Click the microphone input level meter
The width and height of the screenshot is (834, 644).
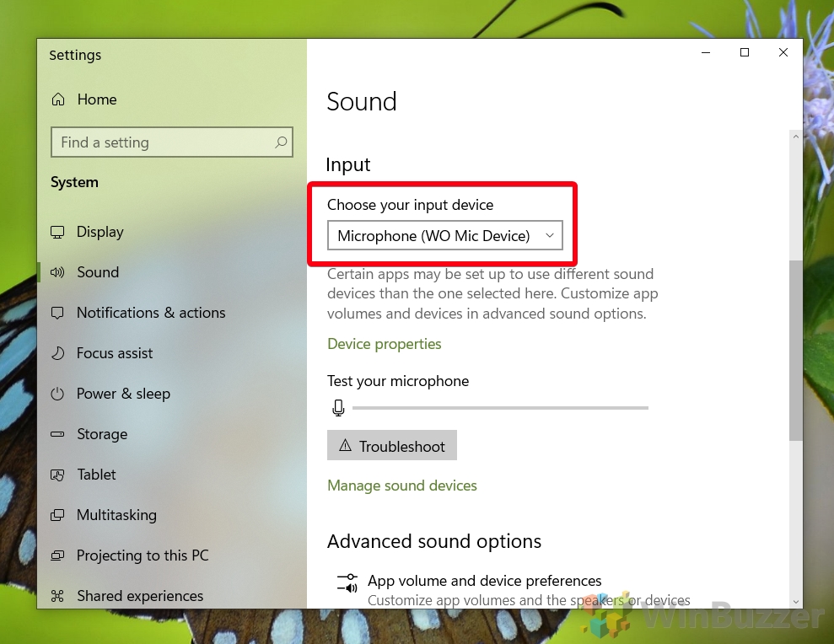point(501,408)
